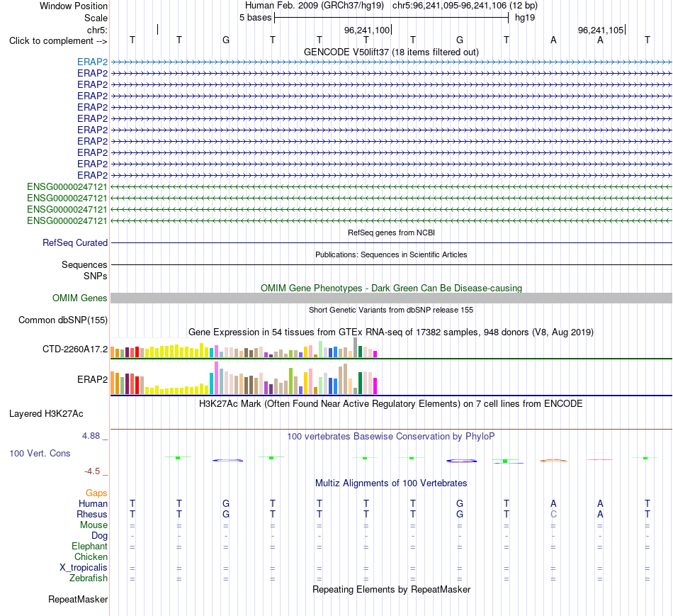Click the first base T in the sequence row
The image size is (673, 616).
tap(132, 40)
